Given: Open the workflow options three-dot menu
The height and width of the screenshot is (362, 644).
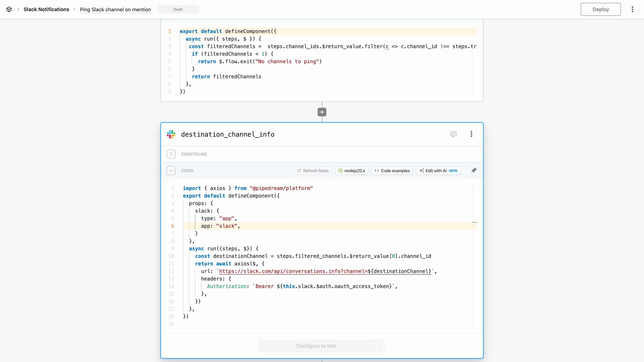Looking at the screenshot, I should pyautogui.click(x=632, y=9).
